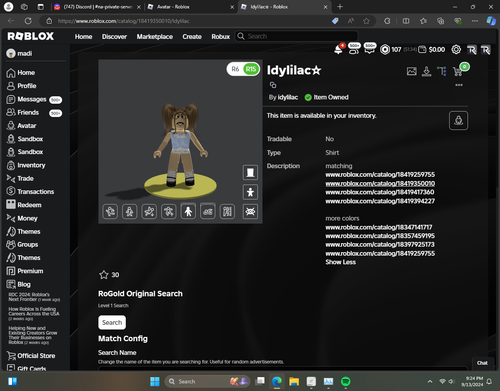
Task: Click the first animation pose icon under the avatar preview
Action: pyautogui.click(x=110, y=211)
